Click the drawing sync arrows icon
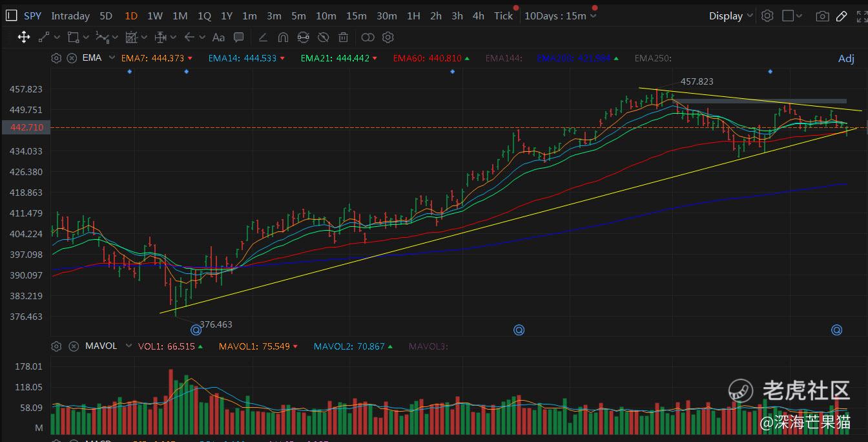Viewport: 868px width, 442px height. pyautogui.click(x=303, y=37)
